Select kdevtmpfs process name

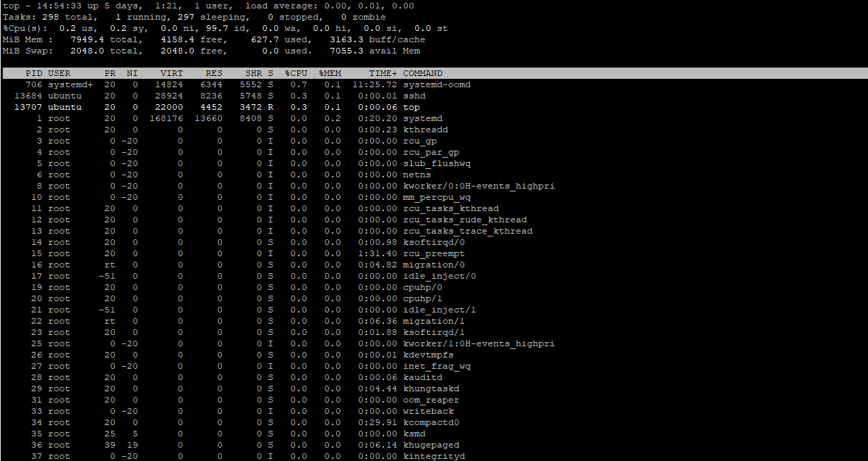pyautogui.click(x=428, y=355)
